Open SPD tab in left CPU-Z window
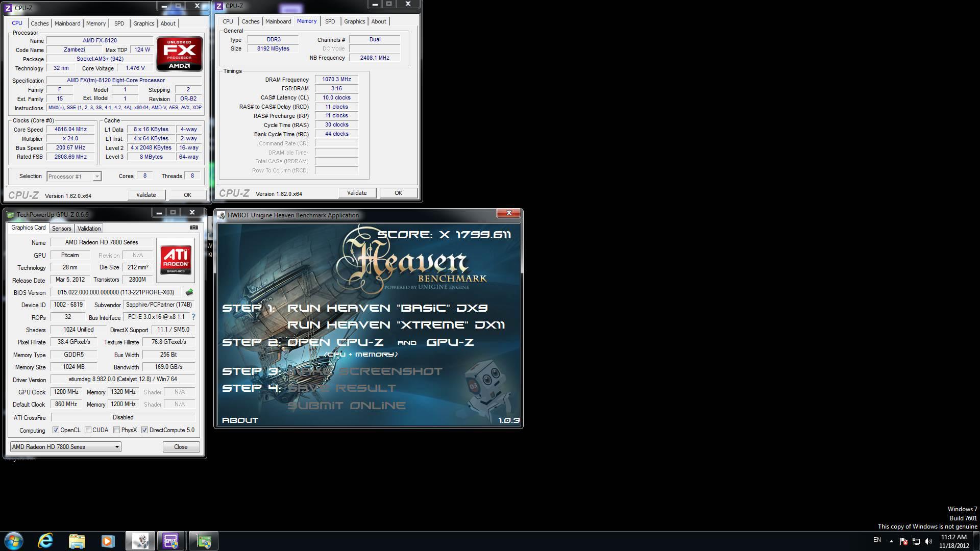 [x=119, y=23]
